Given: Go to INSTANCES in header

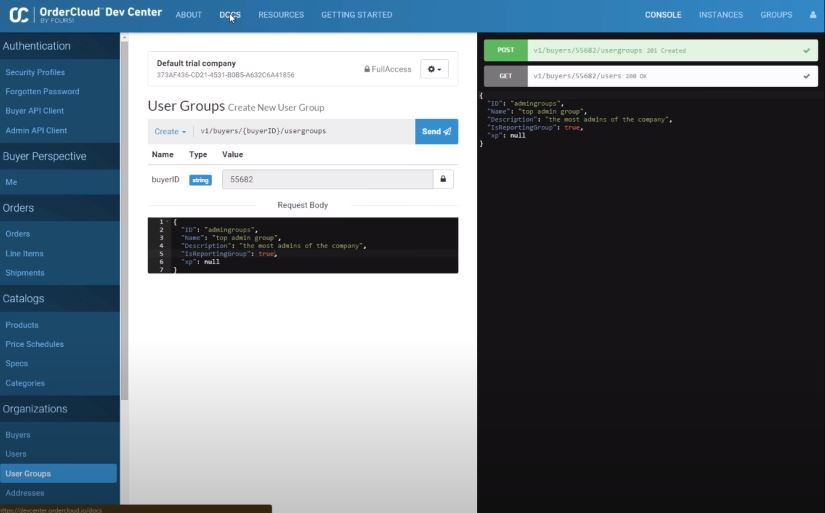Looking at the screenshot, I should 721,15.
